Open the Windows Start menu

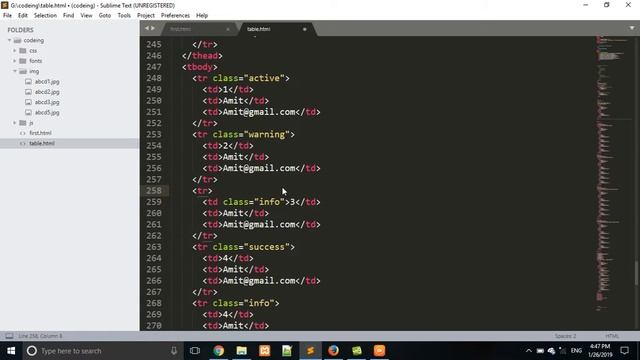[x=11, y=351]
